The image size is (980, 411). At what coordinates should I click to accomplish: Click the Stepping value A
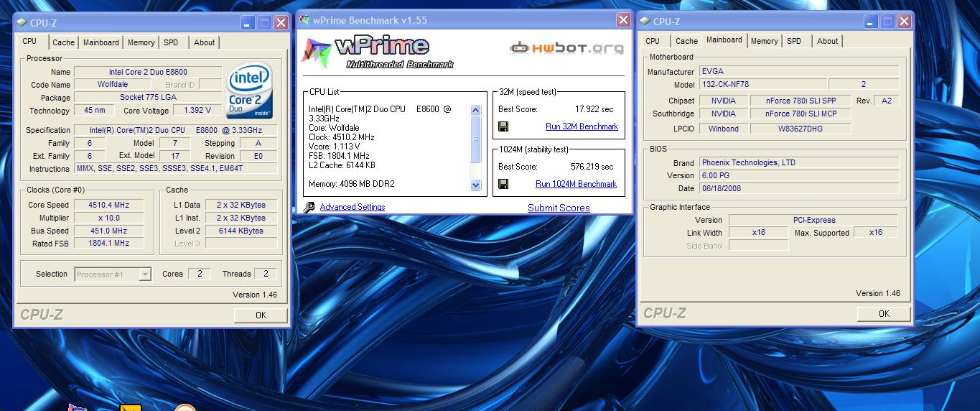(x=258, y=143)
